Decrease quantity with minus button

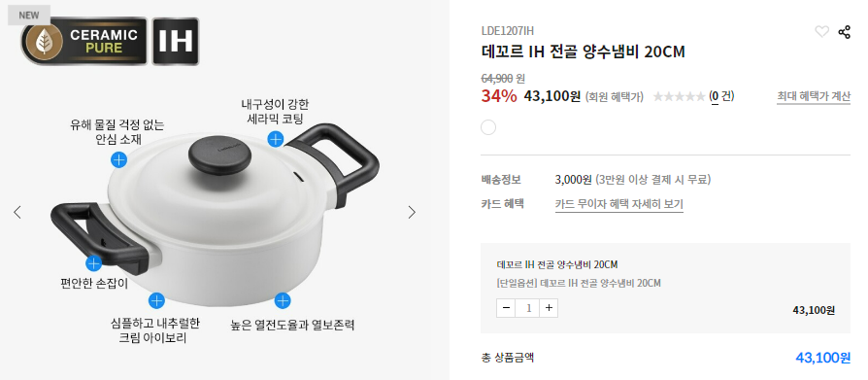506,308
